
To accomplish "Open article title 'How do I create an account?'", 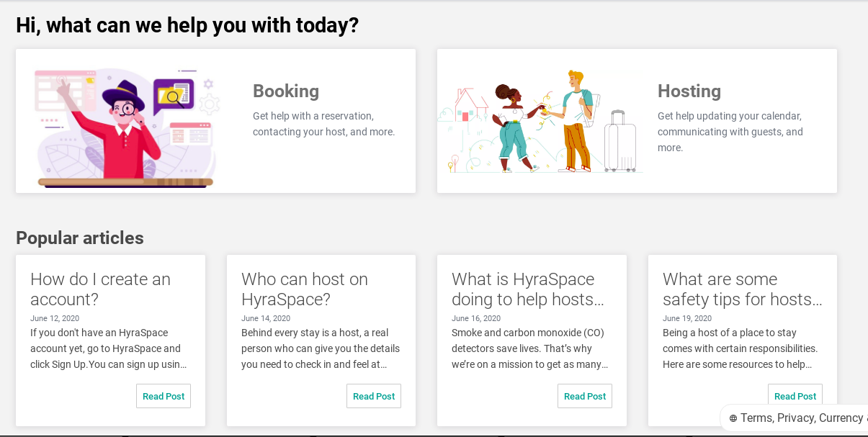I will tap(101, 289).
